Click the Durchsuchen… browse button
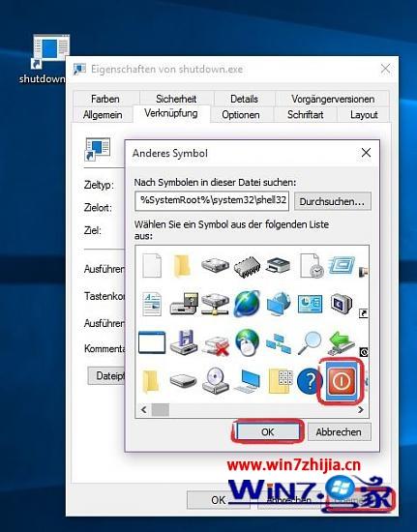The height and width of the screenshot is (532, 417). click(332, 201)
